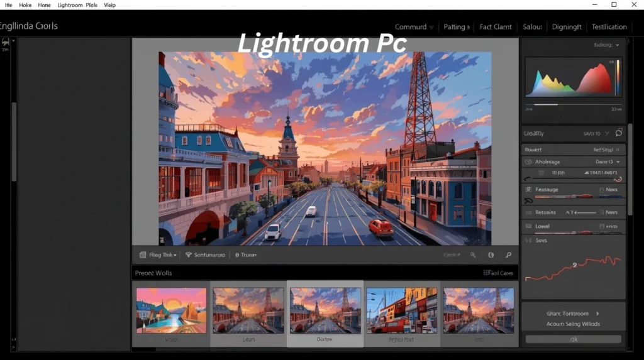This screenshot has width=644, height=360.
Task: Expand the Commurd module dropdown
Action: point(414,26)
